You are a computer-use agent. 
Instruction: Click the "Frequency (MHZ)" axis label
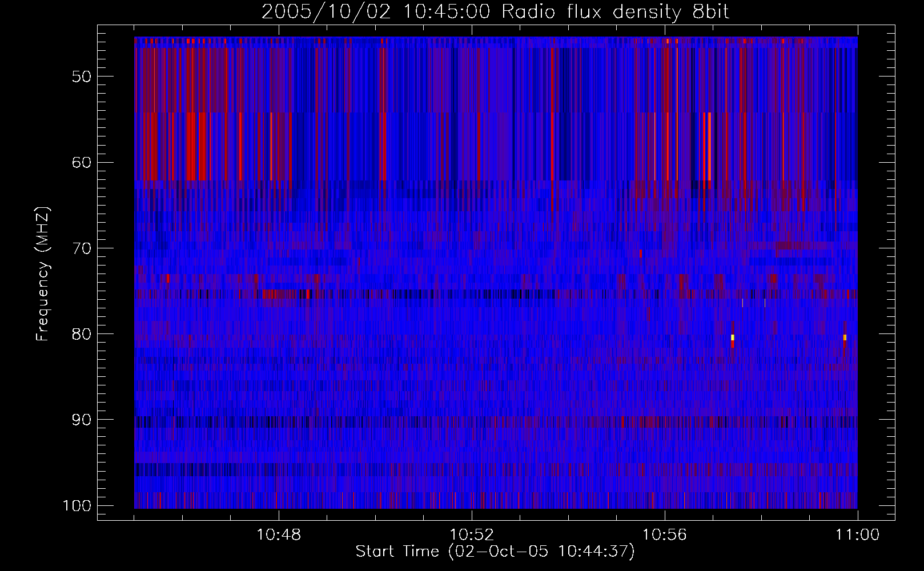point(43,274)
